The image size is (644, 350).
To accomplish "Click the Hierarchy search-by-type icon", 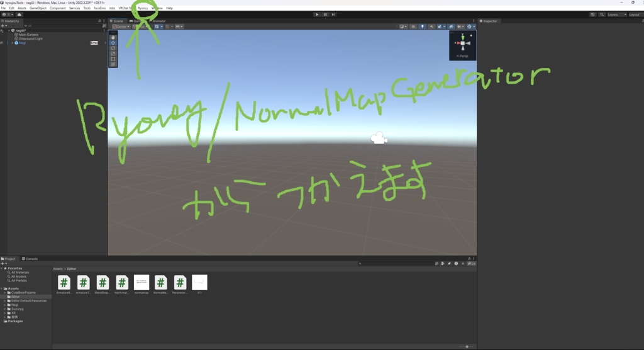I will (104, 26).
